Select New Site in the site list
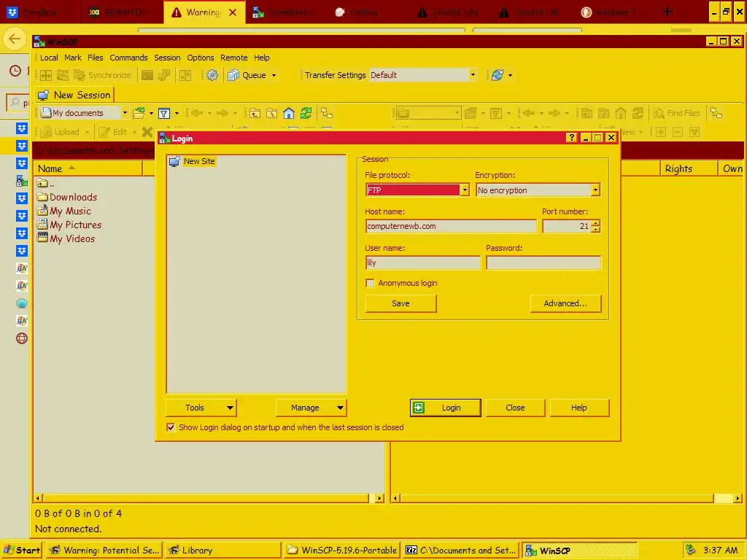The width and height of the screenshot is (747, 560). [x=193, y=161]
